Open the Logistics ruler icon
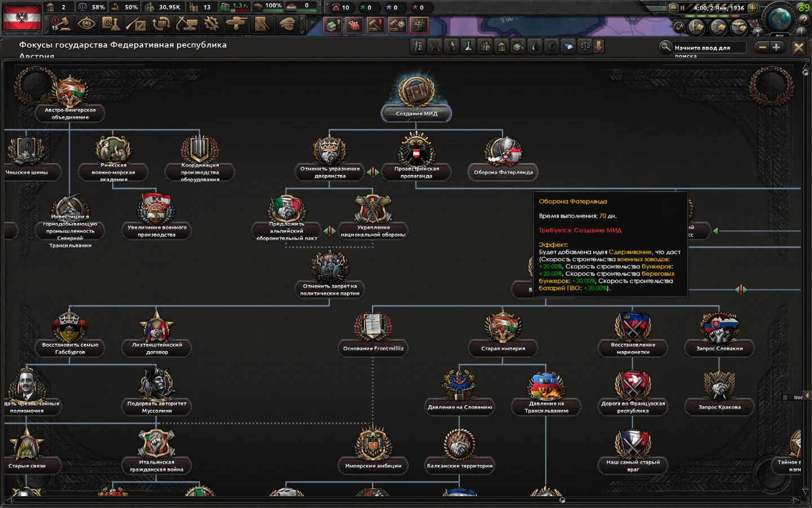Screen dimensions: 812x508 [261, 25]
